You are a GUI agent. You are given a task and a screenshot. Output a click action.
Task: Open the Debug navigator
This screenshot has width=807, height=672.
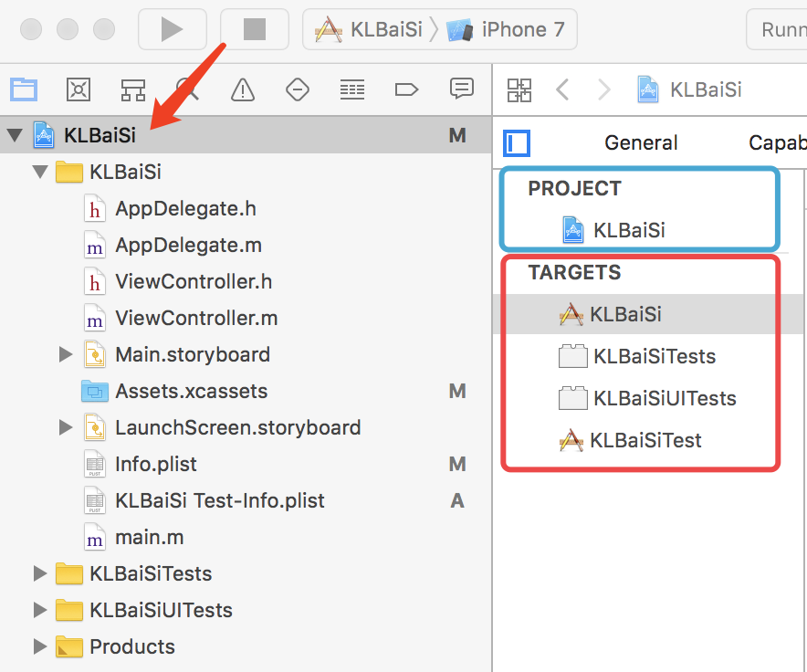(351, 89)
